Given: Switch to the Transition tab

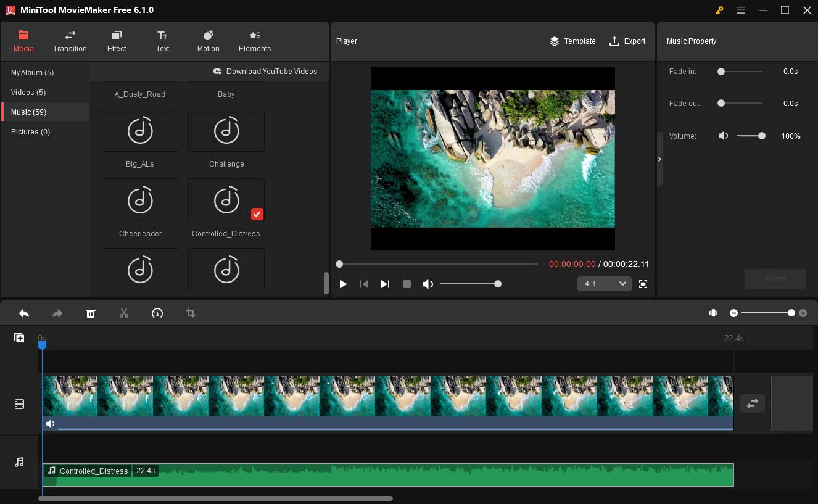Looking at the screenshot, I should (70, 41).
